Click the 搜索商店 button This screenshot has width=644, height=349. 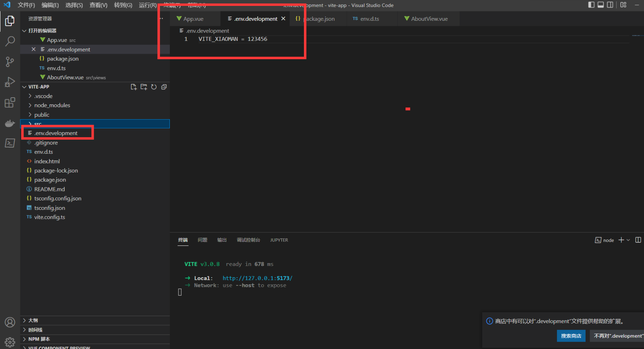571,336
